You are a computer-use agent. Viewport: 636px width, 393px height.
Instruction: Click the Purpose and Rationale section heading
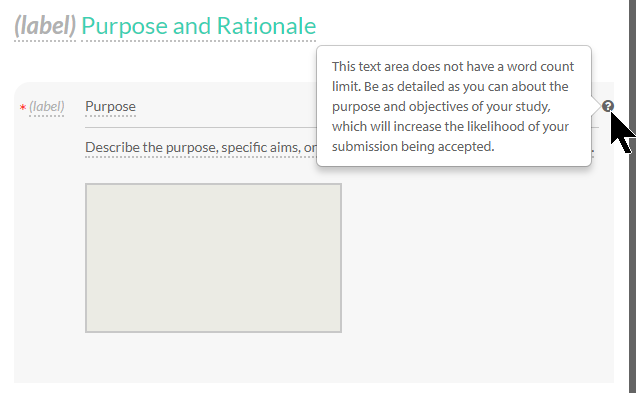pyautogui.click(x=198, y=26)
